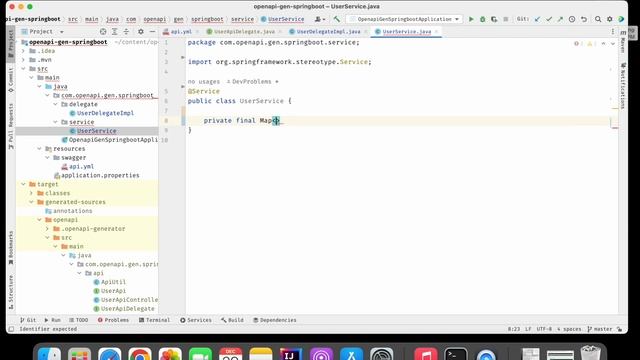Viewport: 640px width, 360px height.
Task: Open the JetBrains toolbox icon at the top right
Action: 621,19
